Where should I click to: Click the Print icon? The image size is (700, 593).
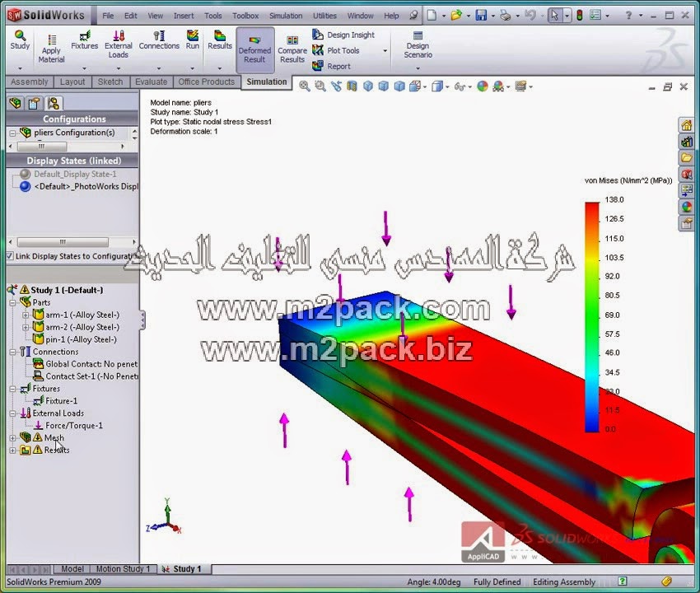(x=506, y=16)
